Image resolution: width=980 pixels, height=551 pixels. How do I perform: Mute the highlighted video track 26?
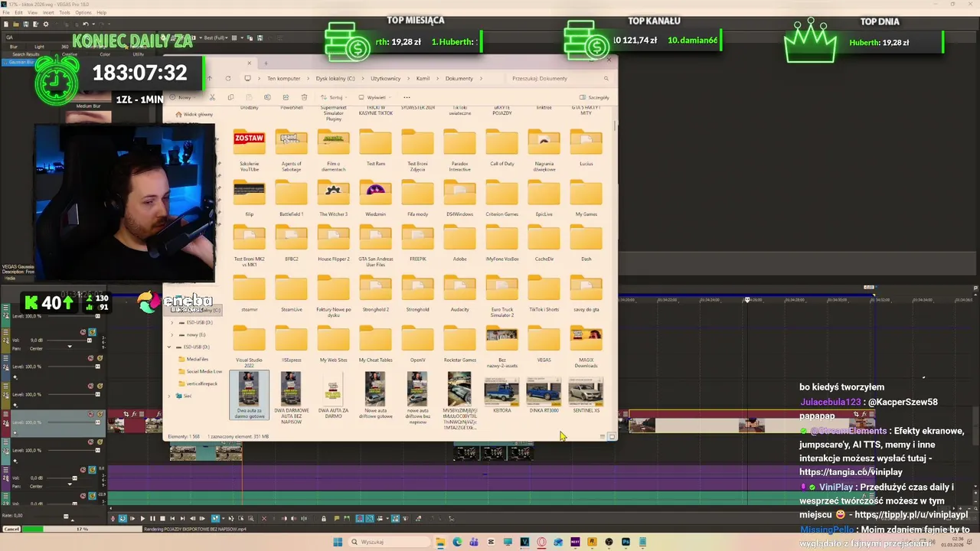(x=90, y=414)
